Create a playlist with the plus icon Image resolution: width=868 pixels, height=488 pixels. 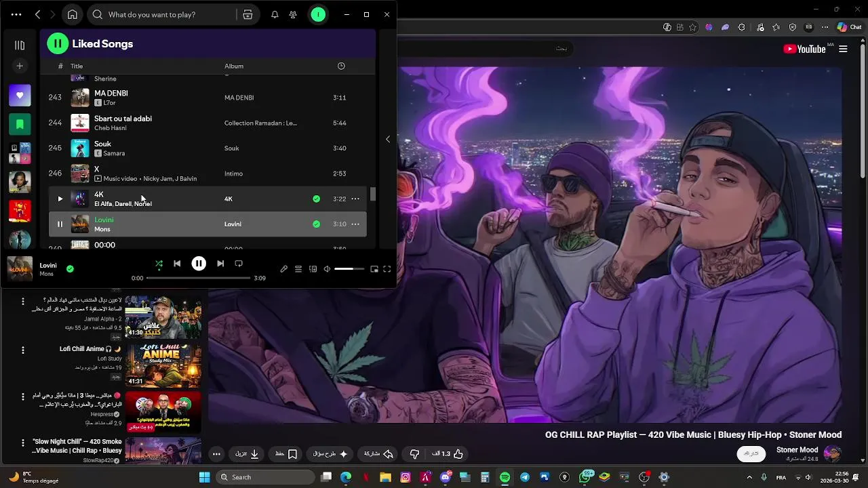click(20, 66)
